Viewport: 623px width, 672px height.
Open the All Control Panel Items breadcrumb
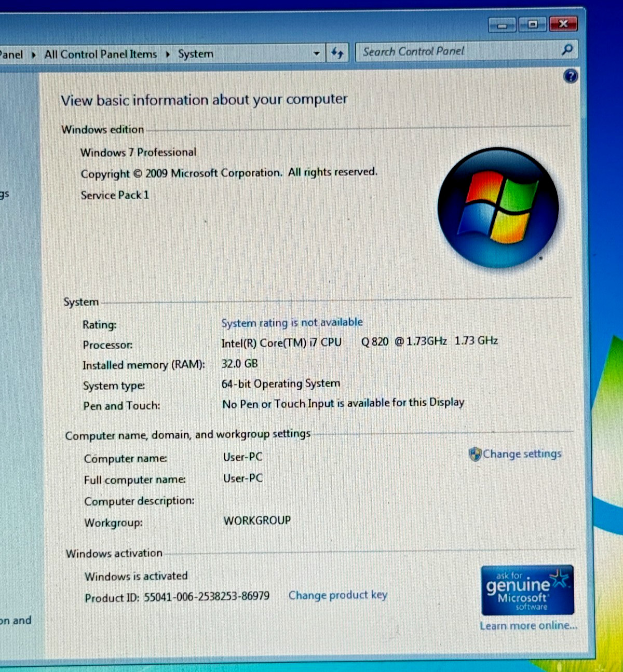click(100, 54)
